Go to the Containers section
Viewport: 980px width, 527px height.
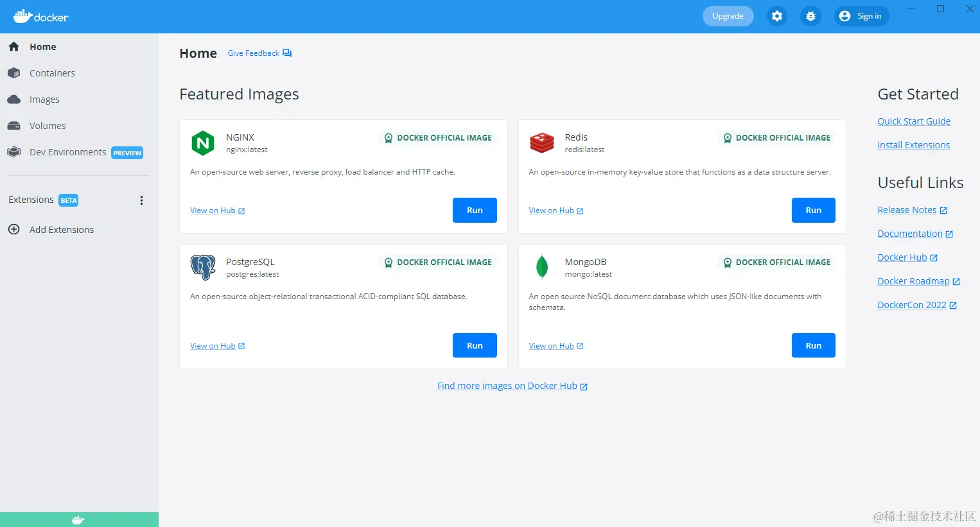pos(79,73)
